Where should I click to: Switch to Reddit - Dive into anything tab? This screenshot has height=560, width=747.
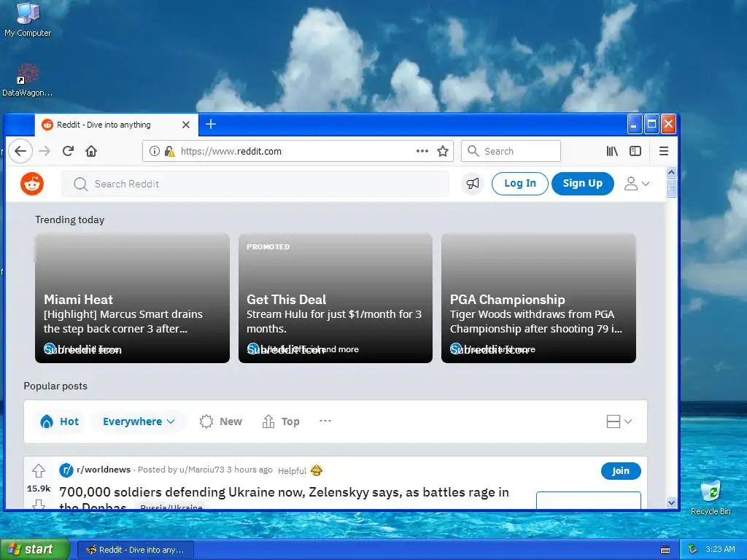pyautogui.click(x=116, y=125)
